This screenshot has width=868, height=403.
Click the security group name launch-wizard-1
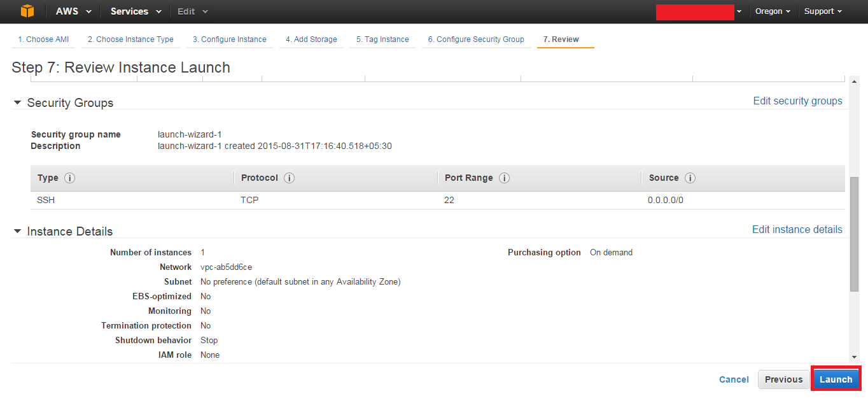[190, 134]
